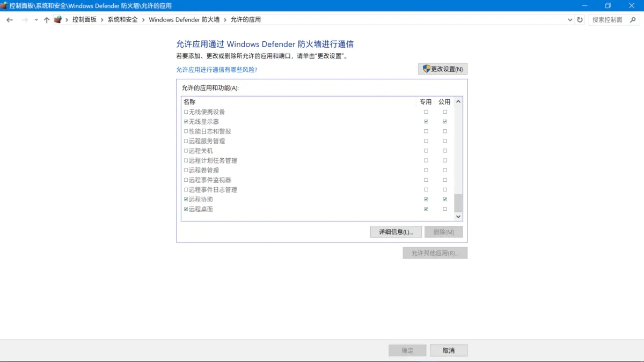Click the 详细信息(L) button
This screenshot has height=362, width=644.
396,231
